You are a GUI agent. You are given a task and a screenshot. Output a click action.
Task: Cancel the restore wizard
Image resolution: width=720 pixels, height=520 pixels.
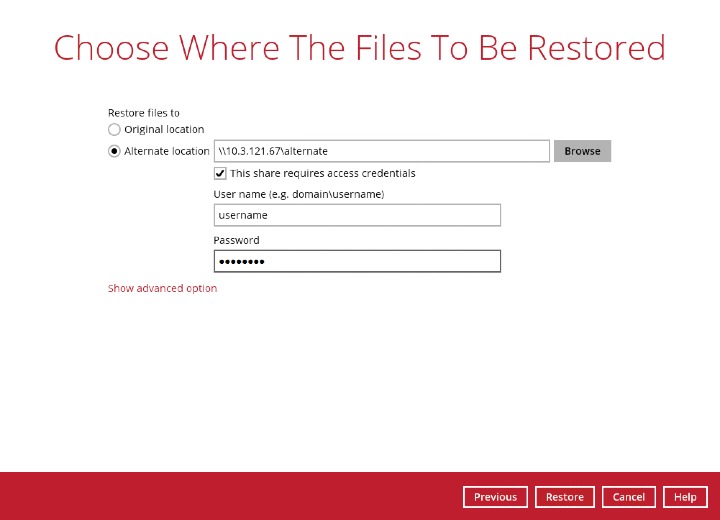click(x=629, y=497)
